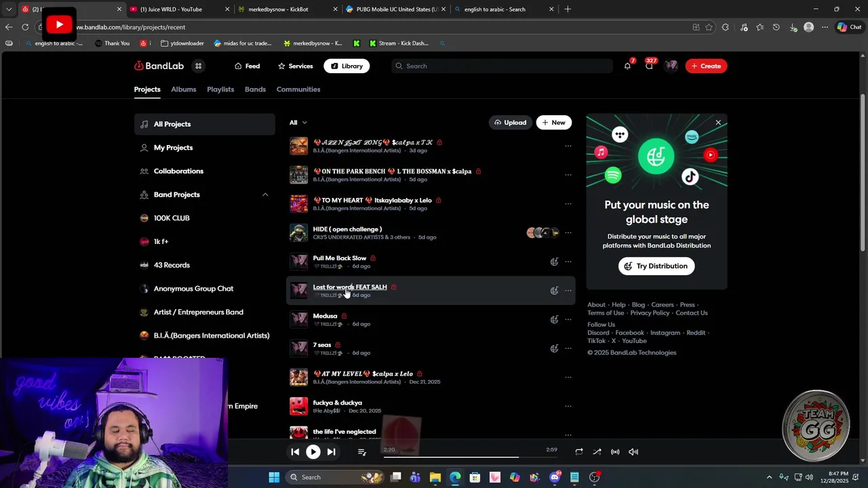Switch to the Albums tab
The height and width of the screenshot is (488, 868).
pos(183,89)
